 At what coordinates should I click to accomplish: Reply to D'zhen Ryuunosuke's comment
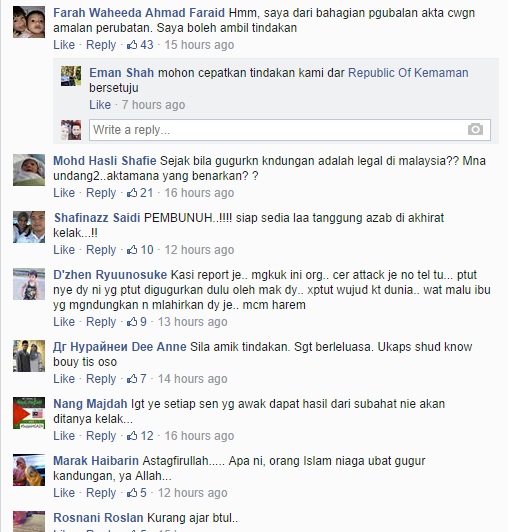pyautogui.click(x=101, y=322)
